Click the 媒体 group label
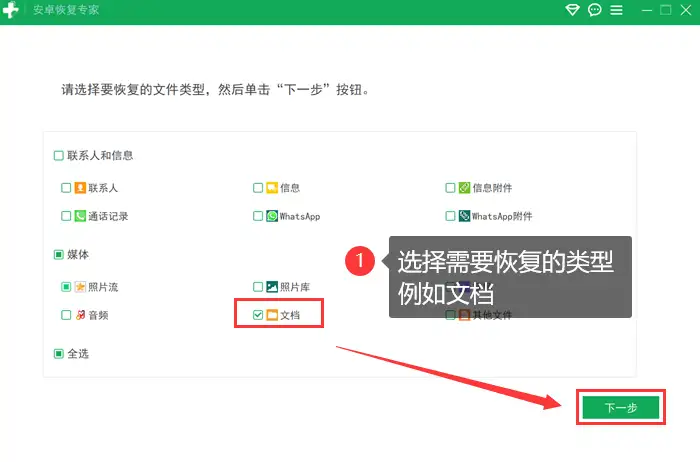700x462 pixels. tap(78, 254)
